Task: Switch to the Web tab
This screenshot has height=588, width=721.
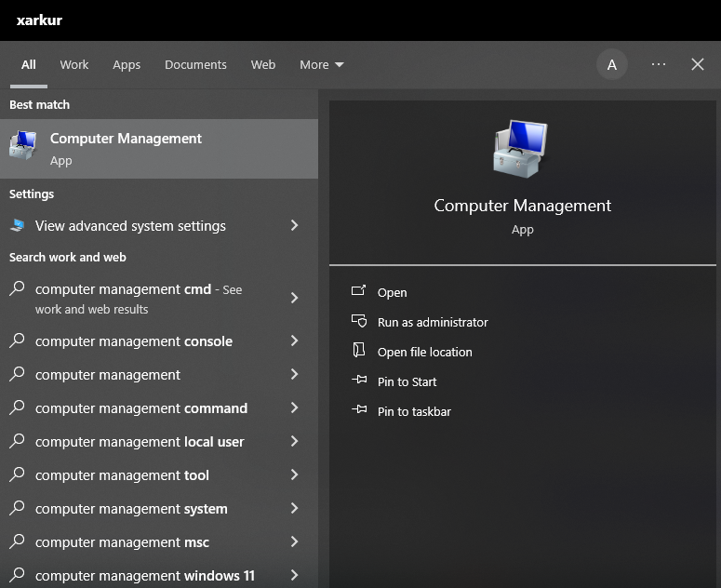Action: click(263, 65)
